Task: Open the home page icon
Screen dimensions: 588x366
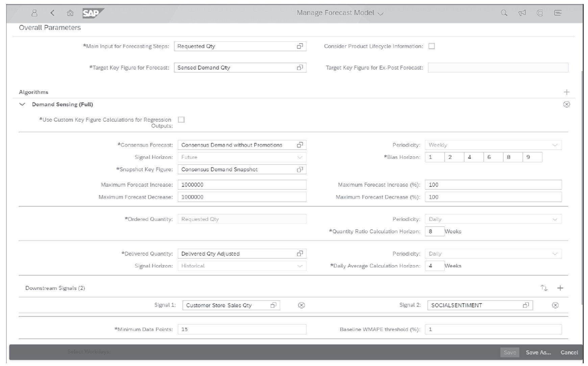Action: [x=70, y=13]
